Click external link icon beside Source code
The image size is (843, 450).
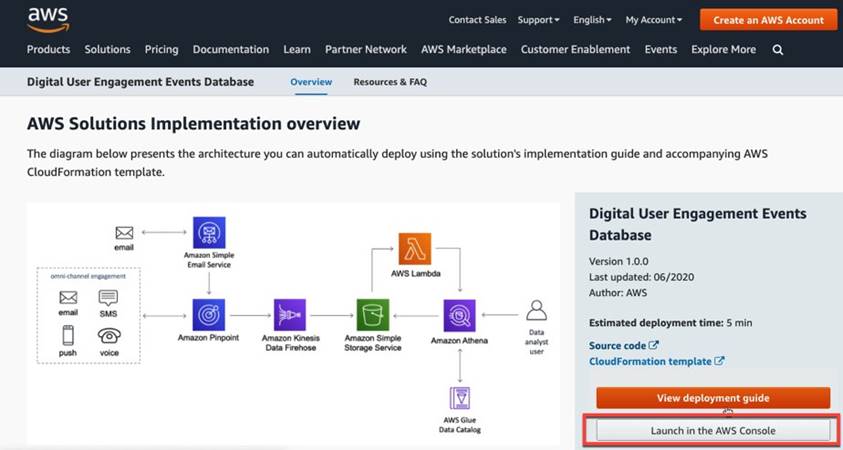tap(654, 345)
